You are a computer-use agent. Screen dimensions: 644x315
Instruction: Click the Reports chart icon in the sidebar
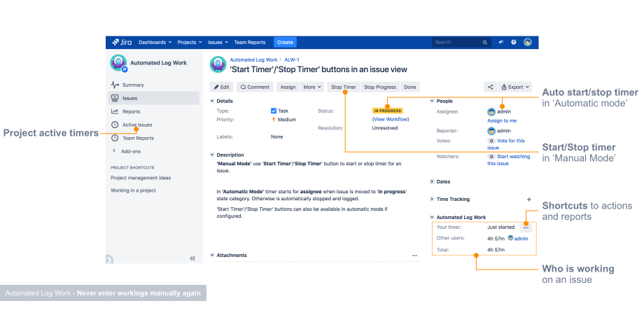(115, 112)
